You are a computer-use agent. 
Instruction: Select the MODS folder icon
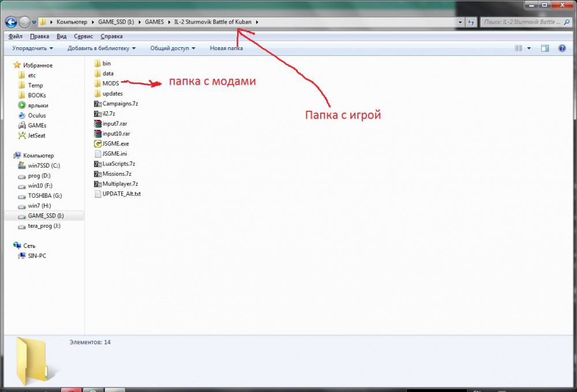98,84
